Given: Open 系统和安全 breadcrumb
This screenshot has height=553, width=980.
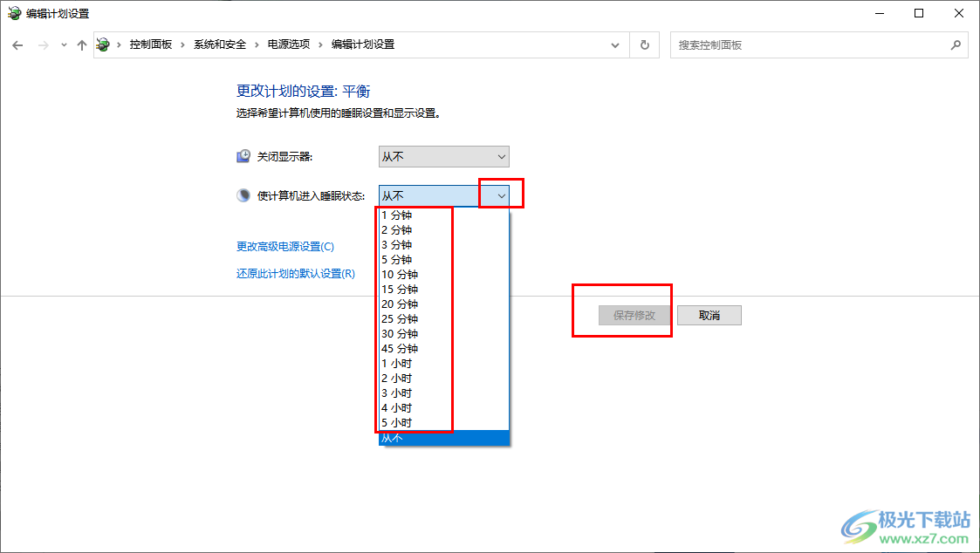Looking at the screenshot, I should [x=219, y=44].
